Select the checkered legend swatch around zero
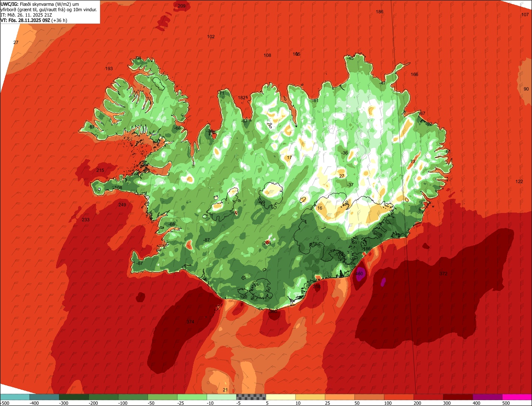Viewport: 532px width, 406px height. [x=251, y=396]
